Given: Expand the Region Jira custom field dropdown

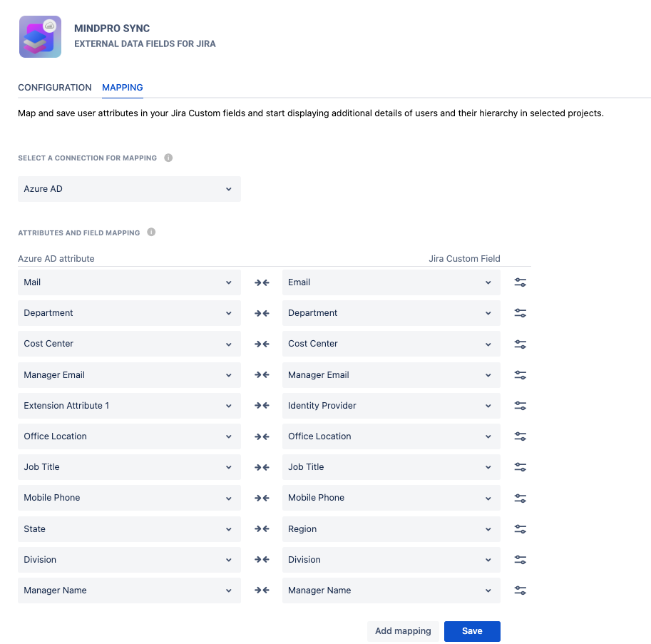Looking at the screenshot, I should pos(391,528).
